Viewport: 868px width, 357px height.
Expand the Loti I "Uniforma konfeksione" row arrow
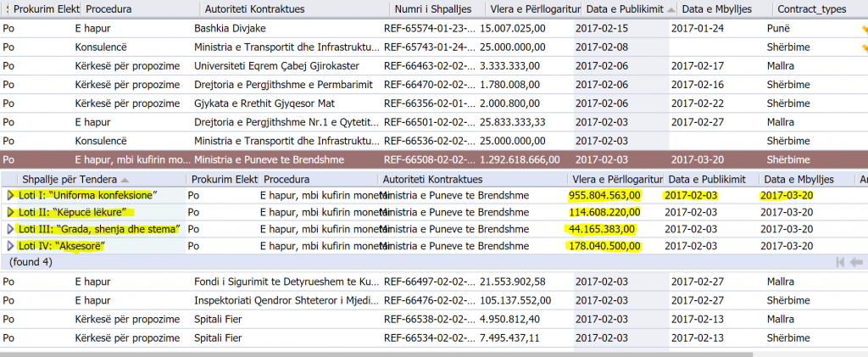point(11,195)
